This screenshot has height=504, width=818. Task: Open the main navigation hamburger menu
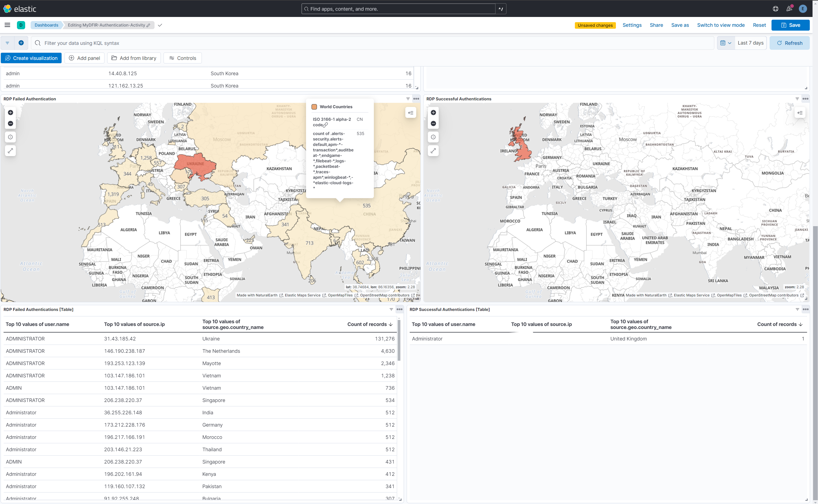point(7,25)
